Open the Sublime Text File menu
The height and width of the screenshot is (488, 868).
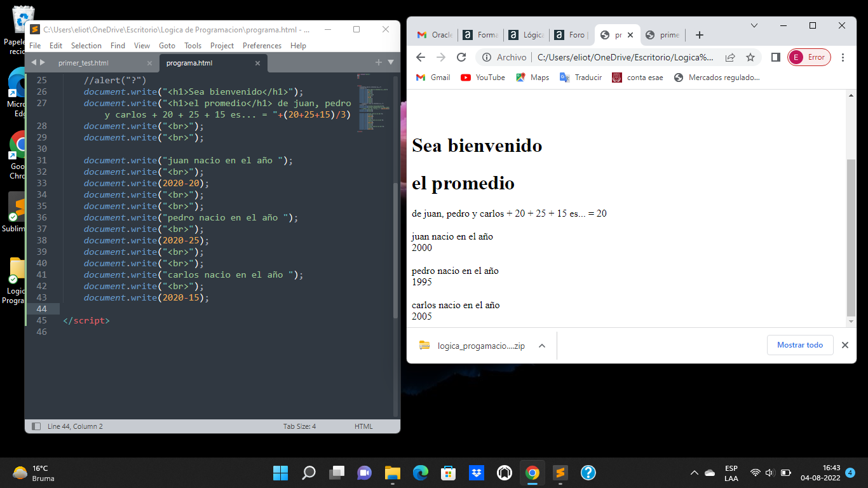(35, 46)
